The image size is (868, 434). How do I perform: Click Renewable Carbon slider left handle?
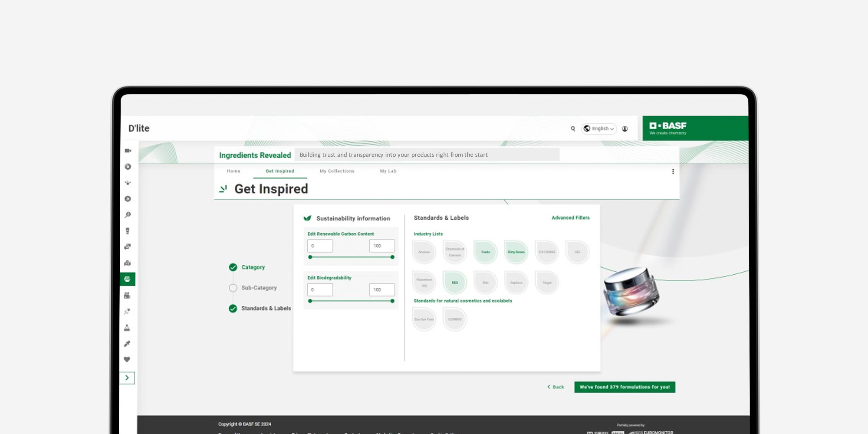310,257
